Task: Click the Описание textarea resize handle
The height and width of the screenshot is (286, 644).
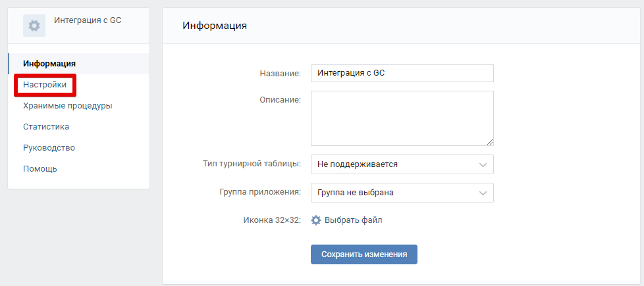Action: (490, 141)
